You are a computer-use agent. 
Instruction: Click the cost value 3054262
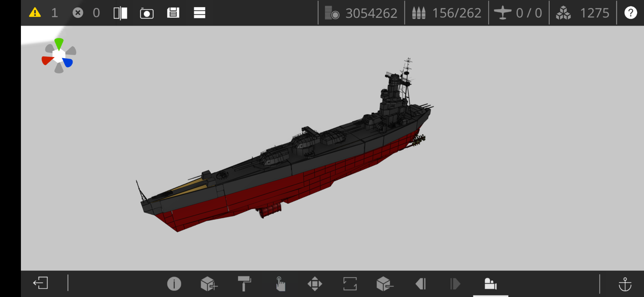(371, 13)
